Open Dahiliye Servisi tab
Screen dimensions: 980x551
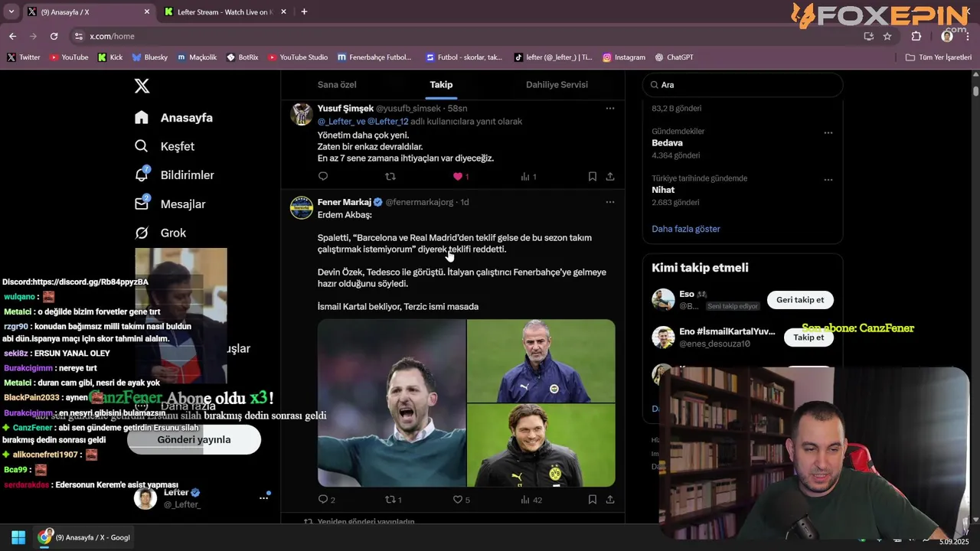557,85
